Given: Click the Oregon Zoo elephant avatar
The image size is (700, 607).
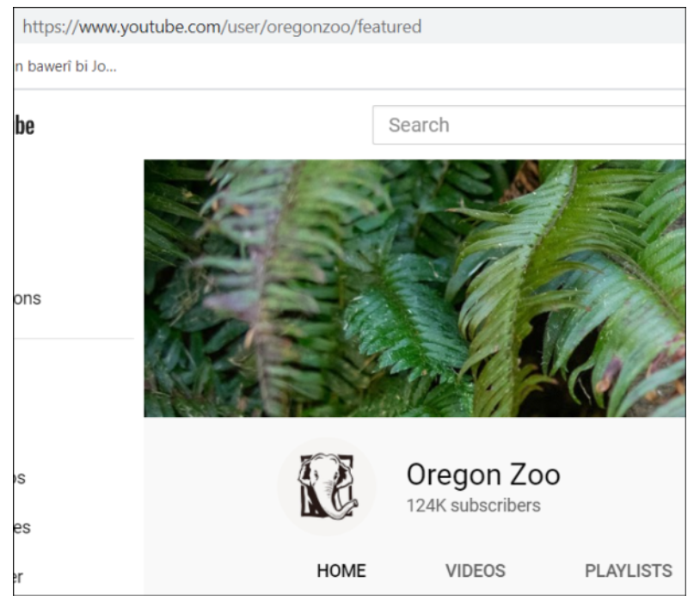Looking at the screenshot, I should click(x=327, y=487).
